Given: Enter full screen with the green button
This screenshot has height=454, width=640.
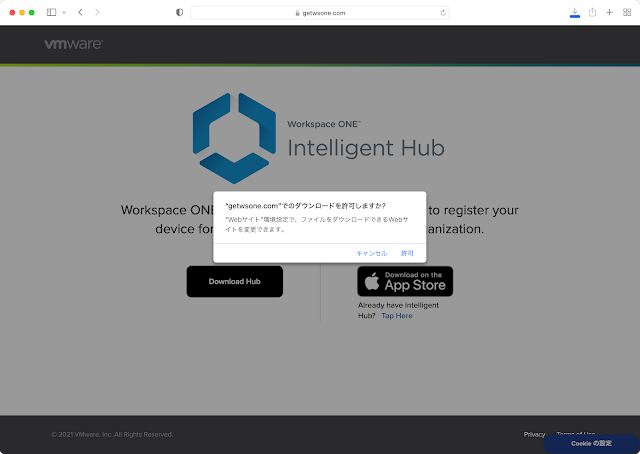Looking at the screenshot, I should 31,13.
